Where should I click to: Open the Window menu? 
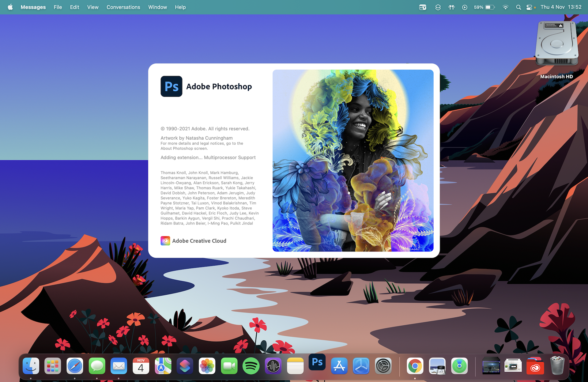[x=157, y=7]
